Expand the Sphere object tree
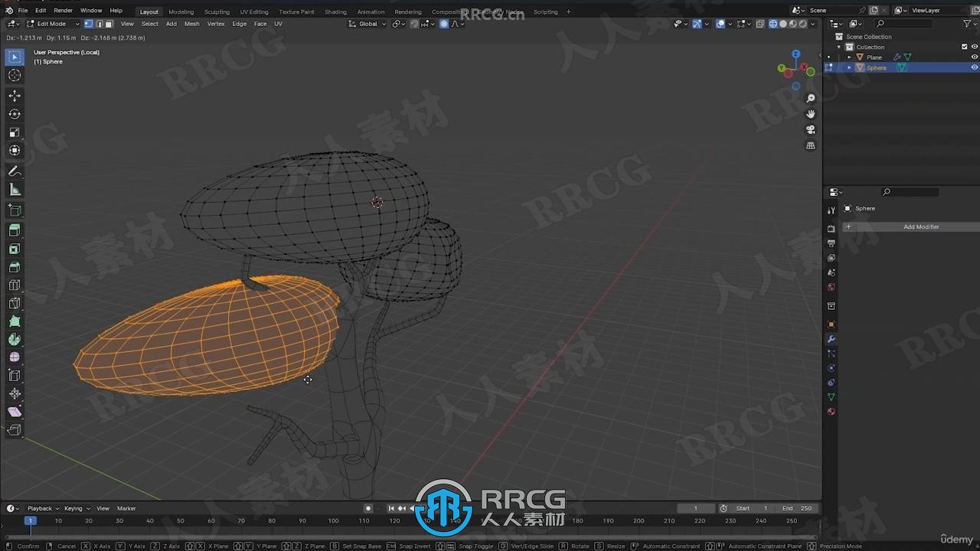The width and height of the screenshot is (980, 551). (849, 67)
